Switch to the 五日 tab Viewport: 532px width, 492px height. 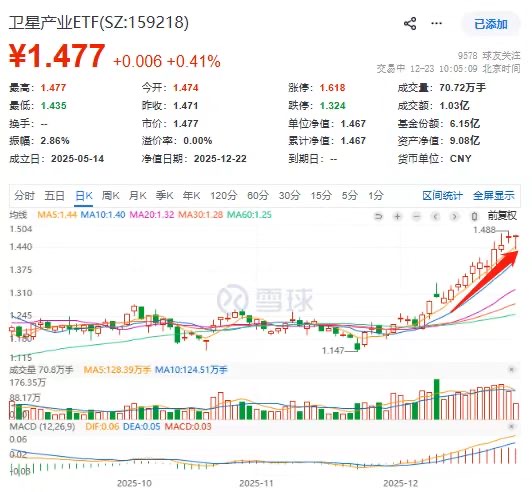tap(54, 195)
